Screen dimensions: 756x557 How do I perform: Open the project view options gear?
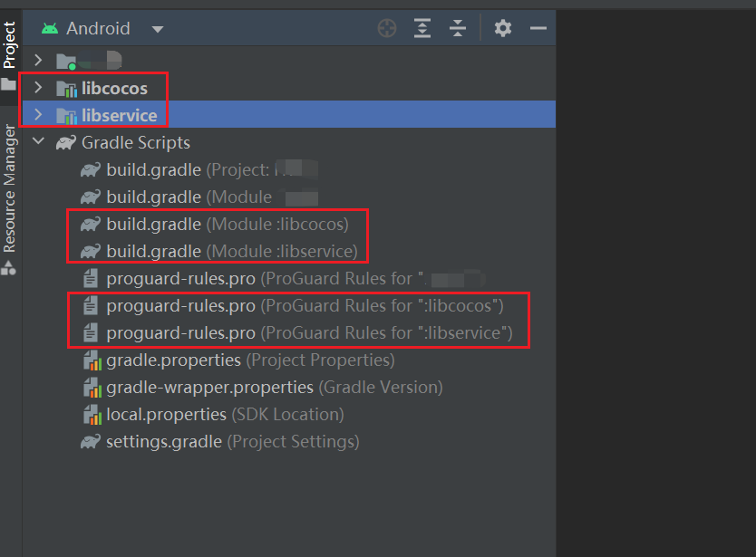[503, 28]
